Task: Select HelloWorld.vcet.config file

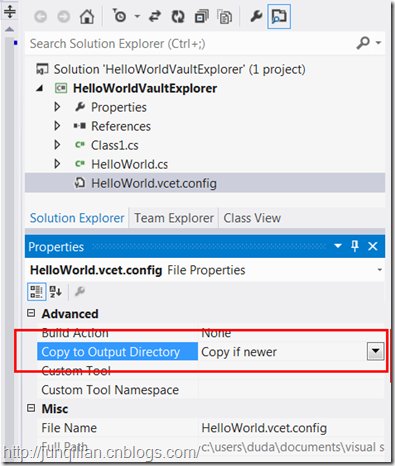Action: pyautogui.click(x=154, y=183)
